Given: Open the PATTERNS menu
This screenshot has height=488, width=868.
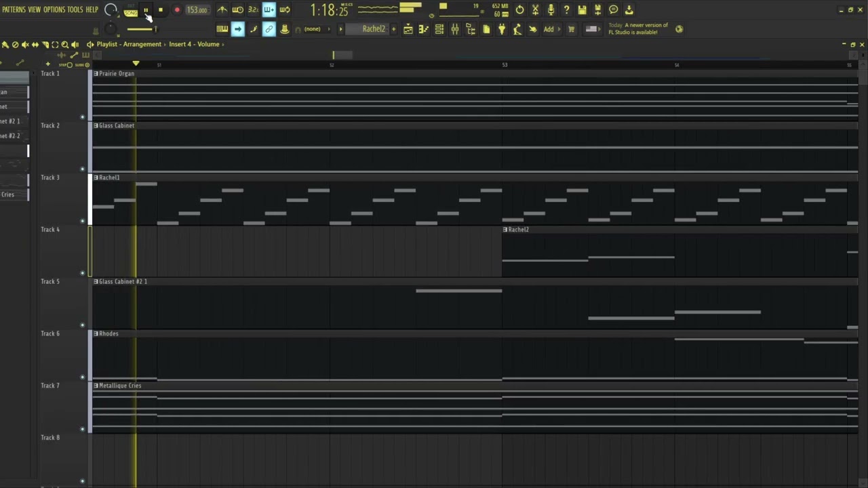Looking at the screenshot, I should tap(13, 9).
